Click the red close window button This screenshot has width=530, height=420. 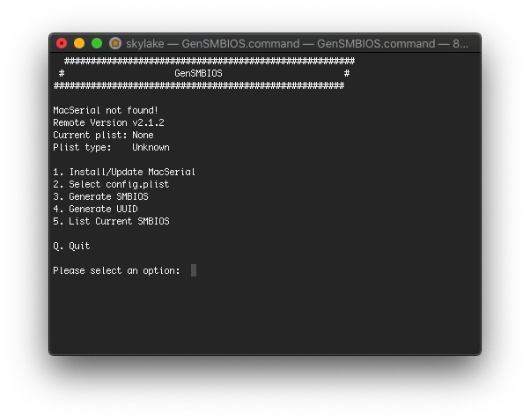[x=62, y=42]
